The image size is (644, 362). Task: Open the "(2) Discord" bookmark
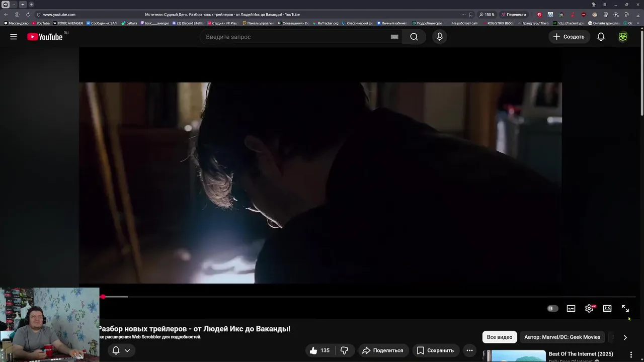click(x=188, y=23)
